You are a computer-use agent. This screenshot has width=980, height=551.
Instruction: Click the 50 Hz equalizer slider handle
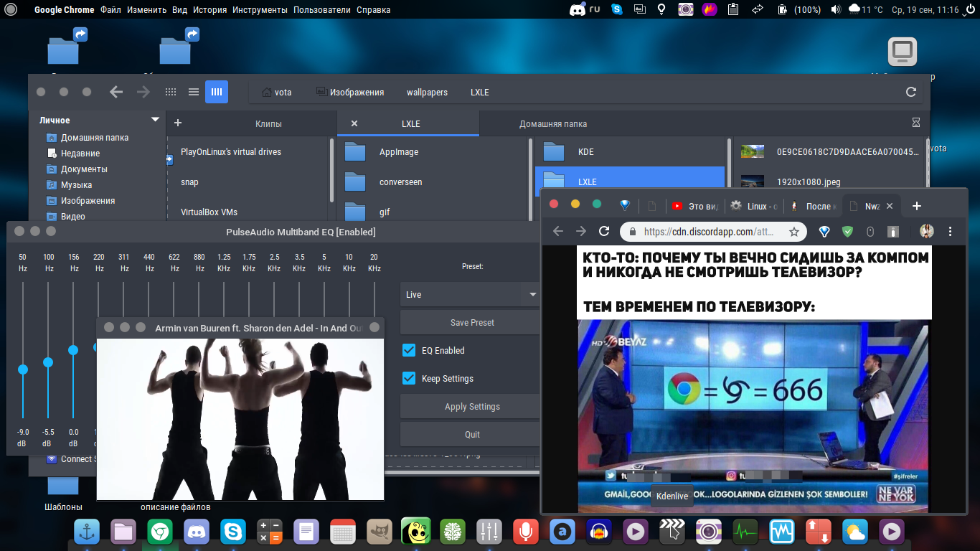pos(23,369)
